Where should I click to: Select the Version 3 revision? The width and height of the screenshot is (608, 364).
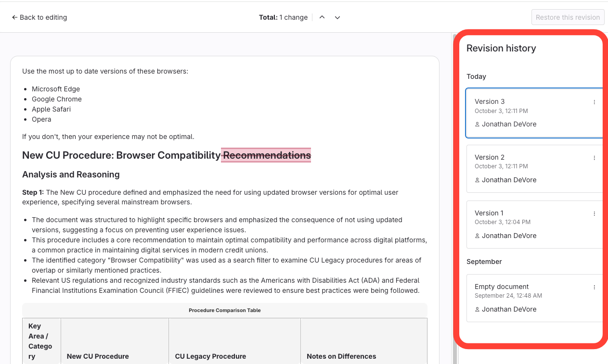[530, 113]
